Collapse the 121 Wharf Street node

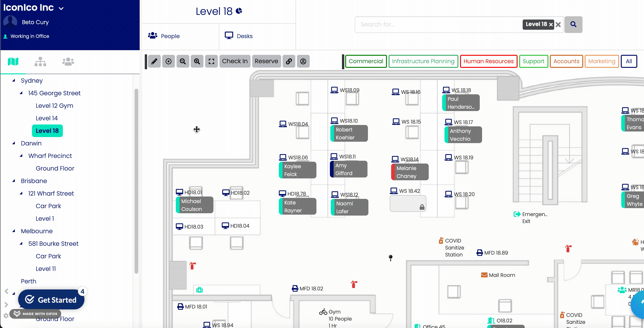[x=21, y=193]
